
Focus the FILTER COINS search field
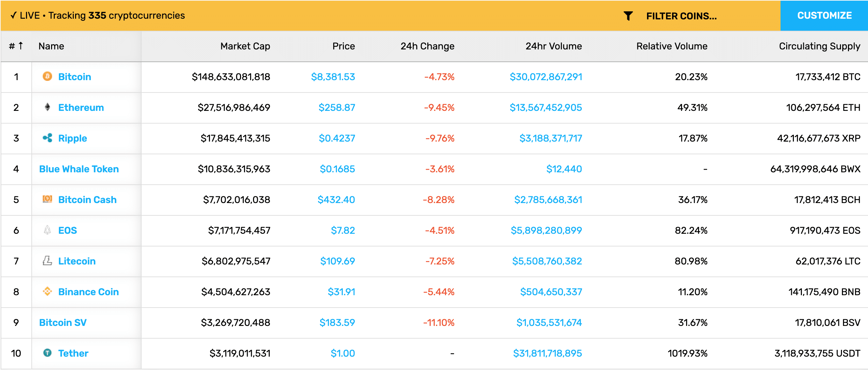pyautogui.click(x=681, y=16)
